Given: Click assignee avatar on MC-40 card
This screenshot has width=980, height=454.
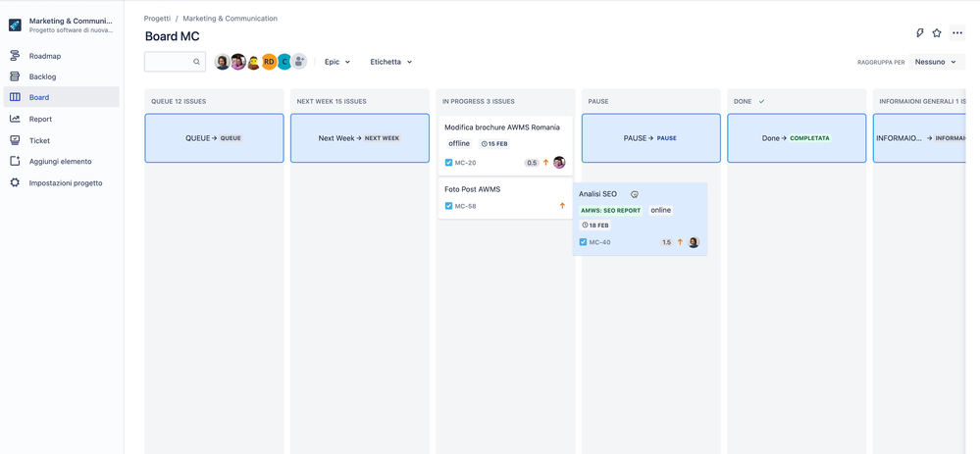Looking at the screenshot, I should [694, 242].
